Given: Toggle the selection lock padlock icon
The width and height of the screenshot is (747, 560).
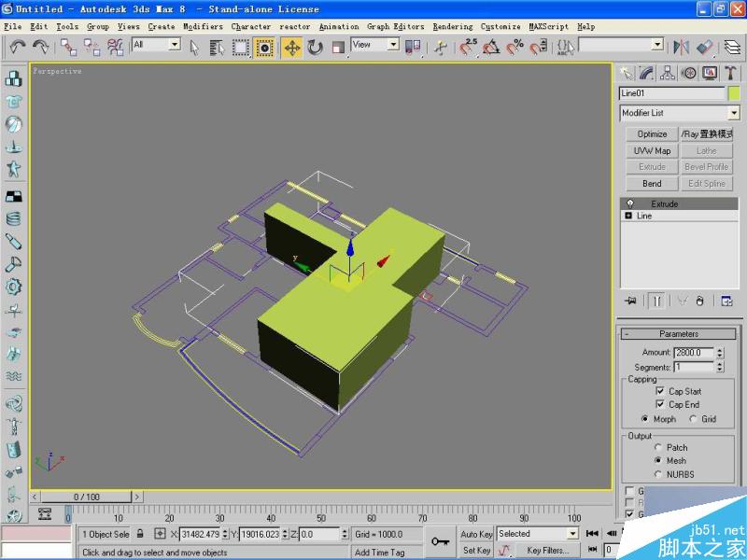Looking at the screenshot, I should click(140, 534).
